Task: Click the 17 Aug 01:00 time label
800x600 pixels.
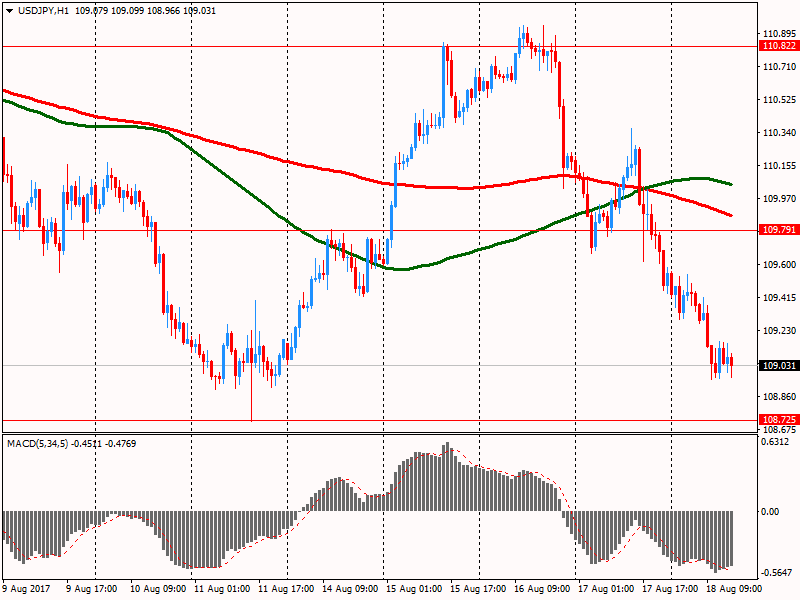Action: pos(606,589)
